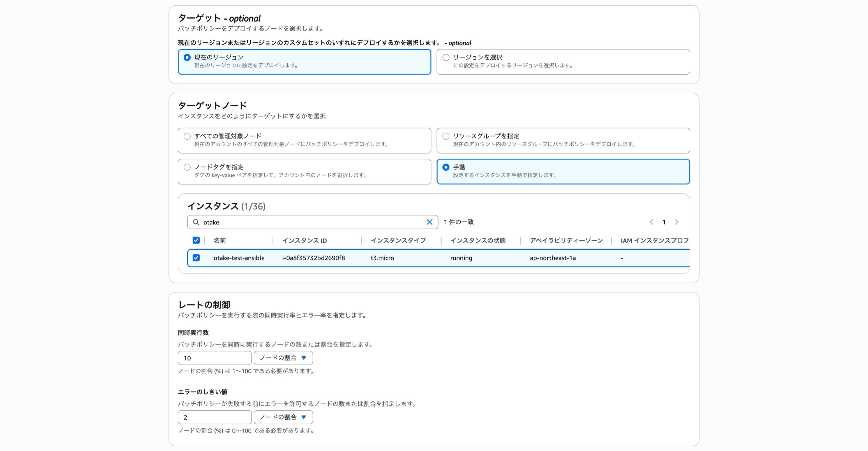Choose すべての管理対象ノード target option
This screenshot has width=868, height=451.
[x=187, y=136]
